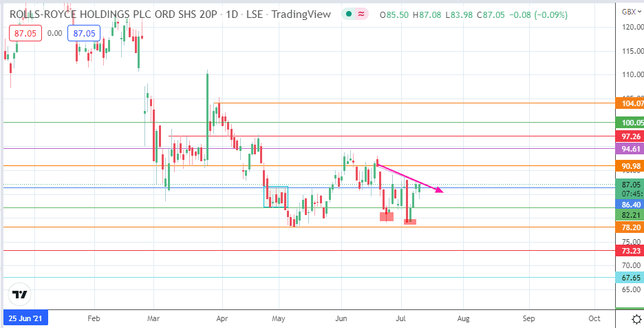
Task: Click the 0.00 spread value
Action: 54,33
